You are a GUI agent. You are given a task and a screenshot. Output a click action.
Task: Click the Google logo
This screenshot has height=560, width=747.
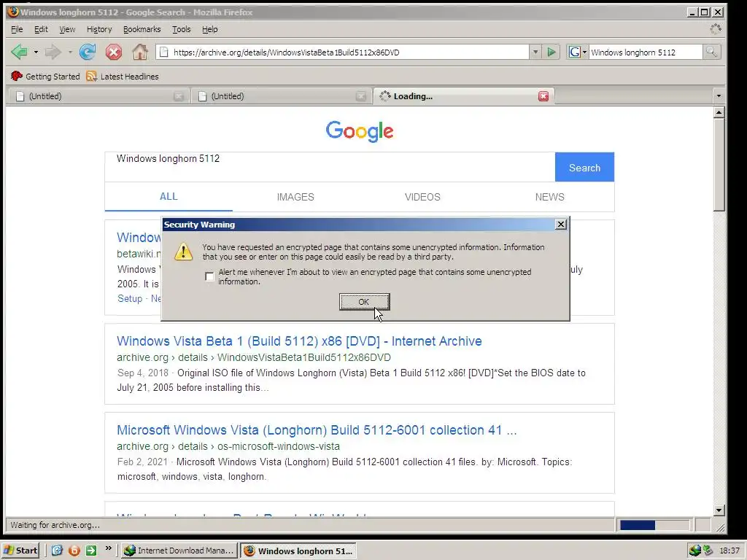coord(360,131)
